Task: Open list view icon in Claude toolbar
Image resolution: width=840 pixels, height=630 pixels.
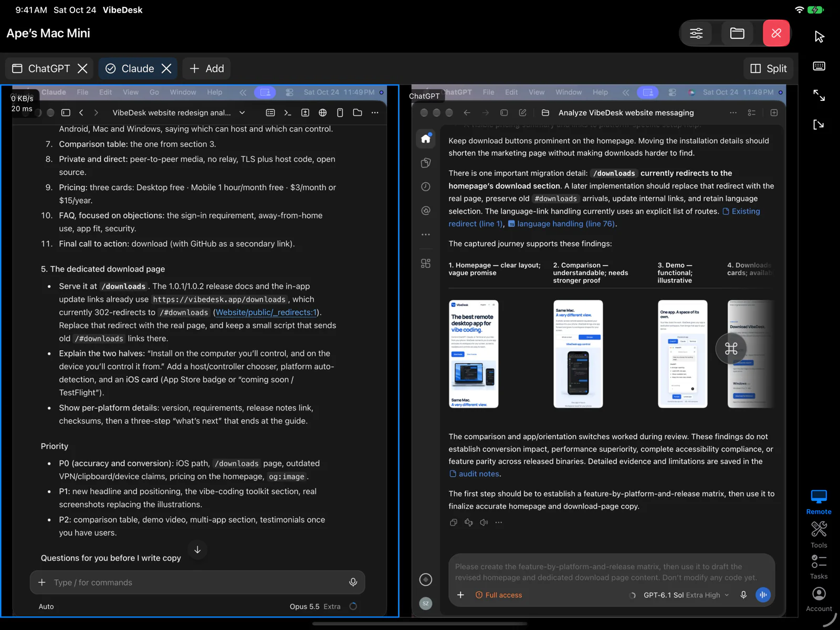Action: [x=270, y=112]
